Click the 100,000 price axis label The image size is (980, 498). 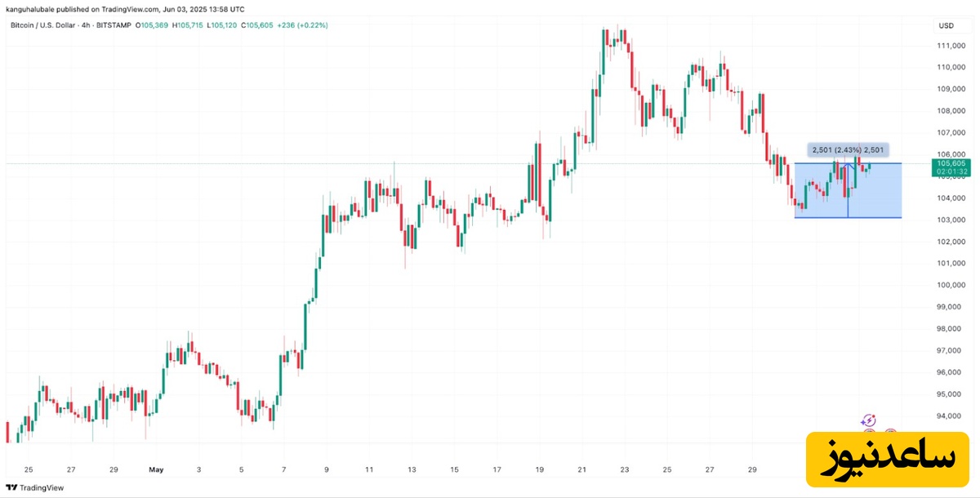point(951,285)
